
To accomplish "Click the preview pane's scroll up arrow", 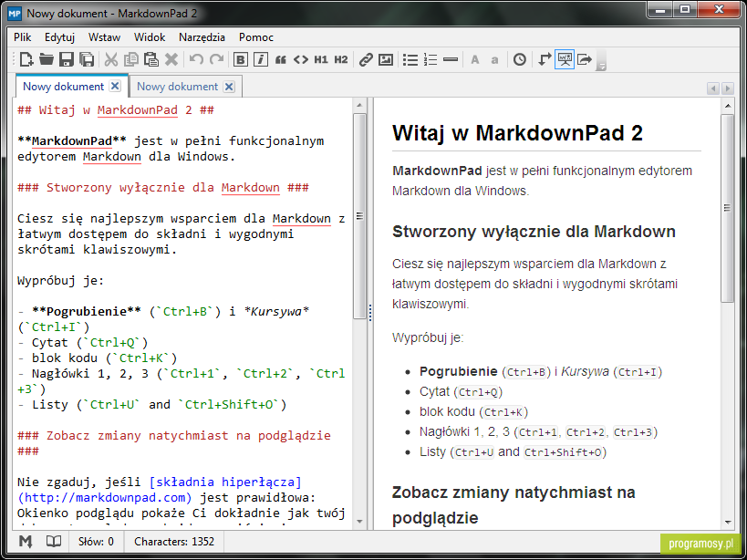I will coord(728,105).
